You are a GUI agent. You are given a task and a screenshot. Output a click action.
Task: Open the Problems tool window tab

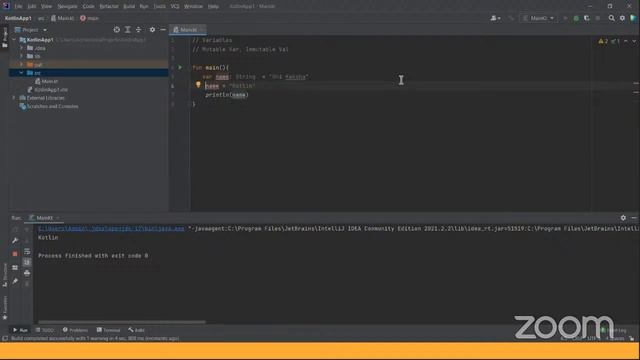click(x=76, y=330)
